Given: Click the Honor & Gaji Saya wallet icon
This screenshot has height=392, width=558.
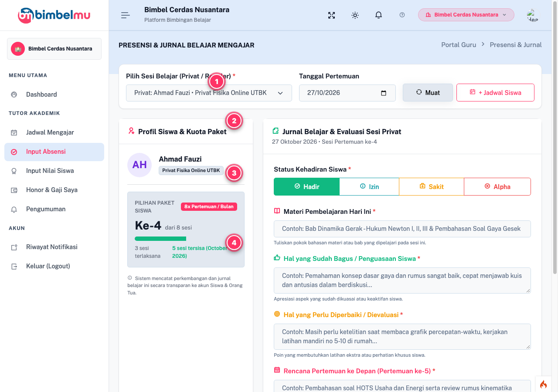Looking at the screenshot, I should point(14,190).
